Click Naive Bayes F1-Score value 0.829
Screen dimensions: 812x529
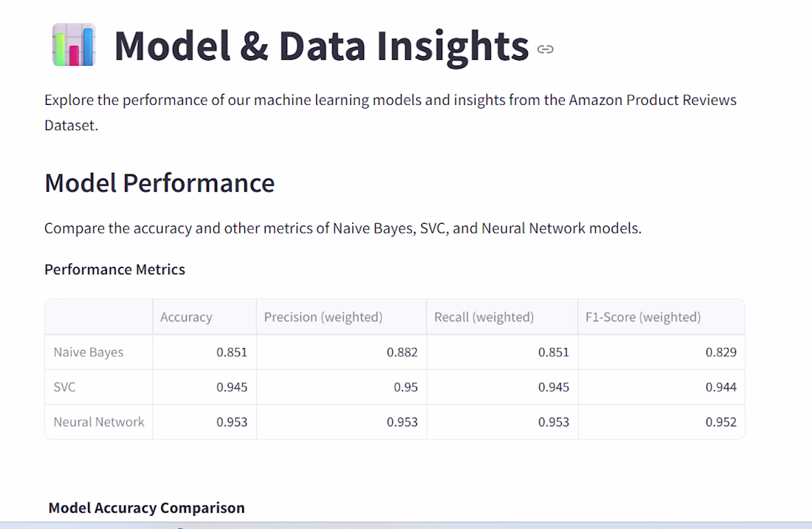[720, 352]
